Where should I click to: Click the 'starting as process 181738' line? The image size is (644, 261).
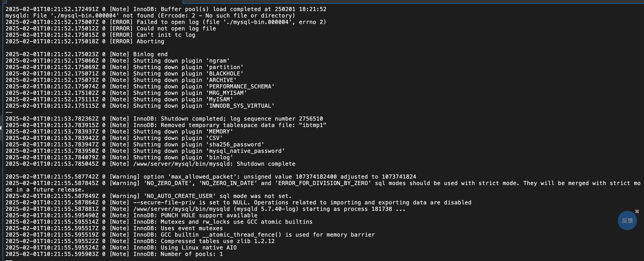(x=206, y=209)
